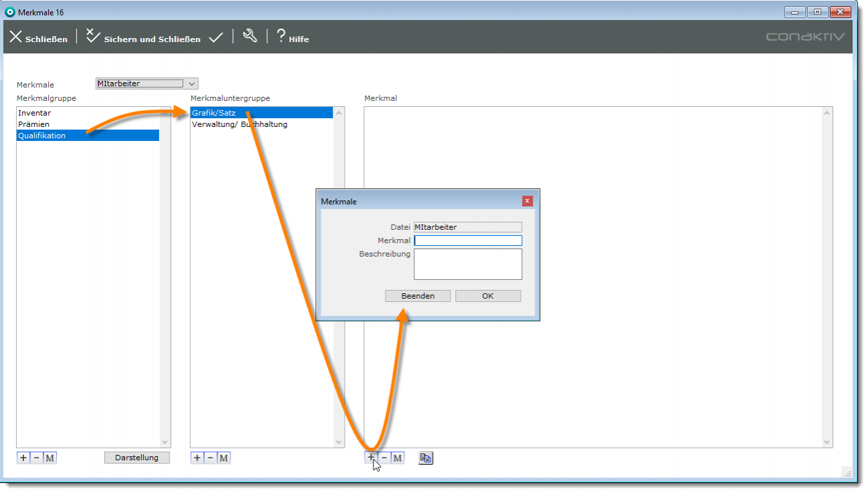
Task: Click the M button under Merkmaluntergruppe list
Action: coord(224,458)
